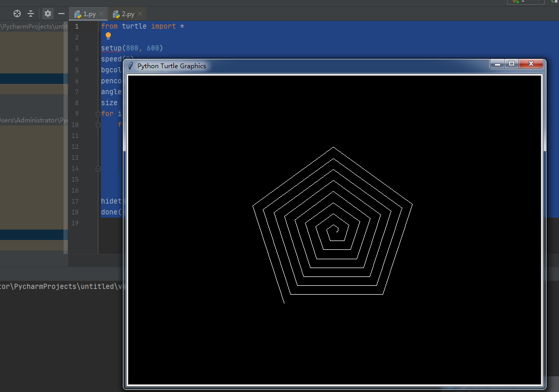
Task: Hide the project panel with minus icon
Action: (61, 14)
